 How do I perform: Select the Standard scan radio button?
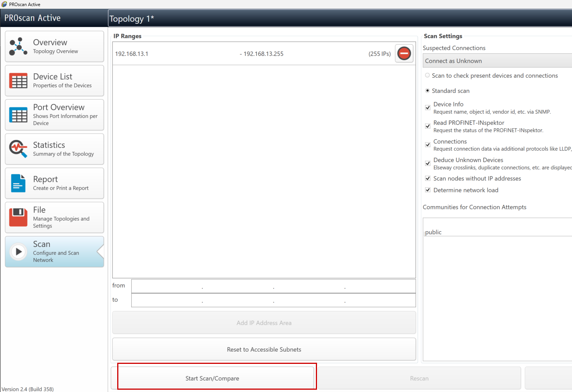point(427,90)
